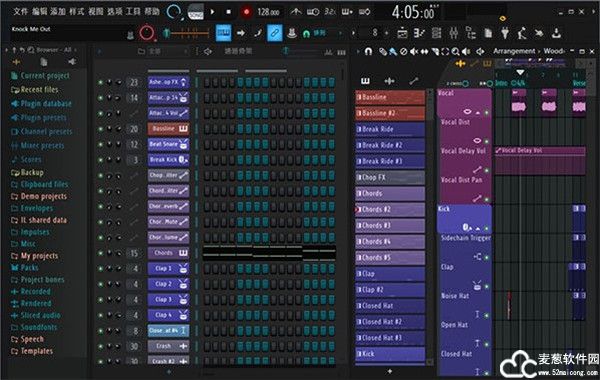Expand the Plugin database browser folder
Viewport: 600px width, 380px height.
pos(41,104)
